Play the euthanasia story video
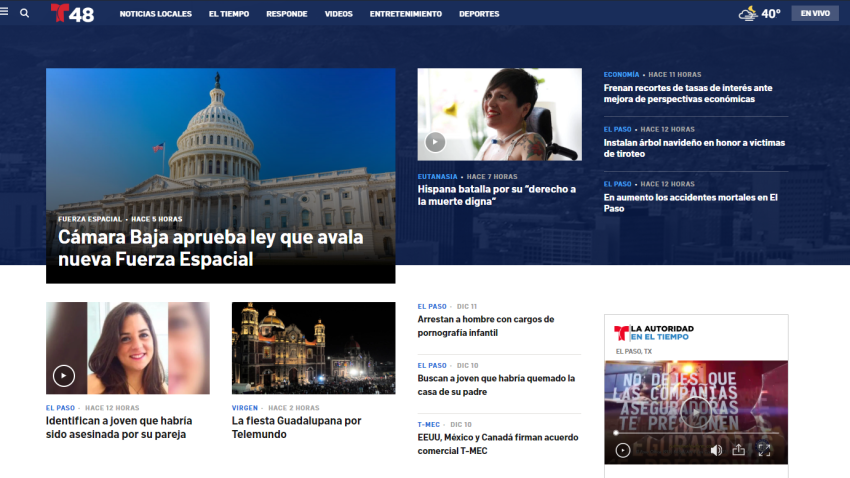 (x=435, y=142)
